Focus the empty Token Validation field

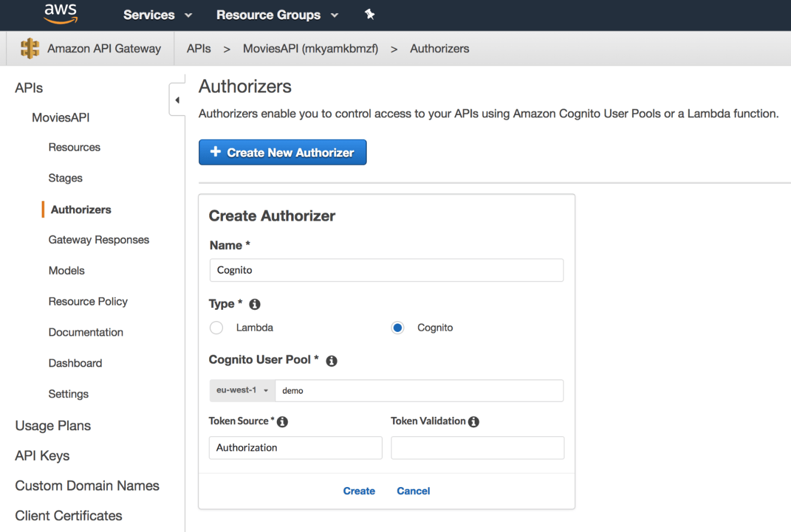(478, 448)
